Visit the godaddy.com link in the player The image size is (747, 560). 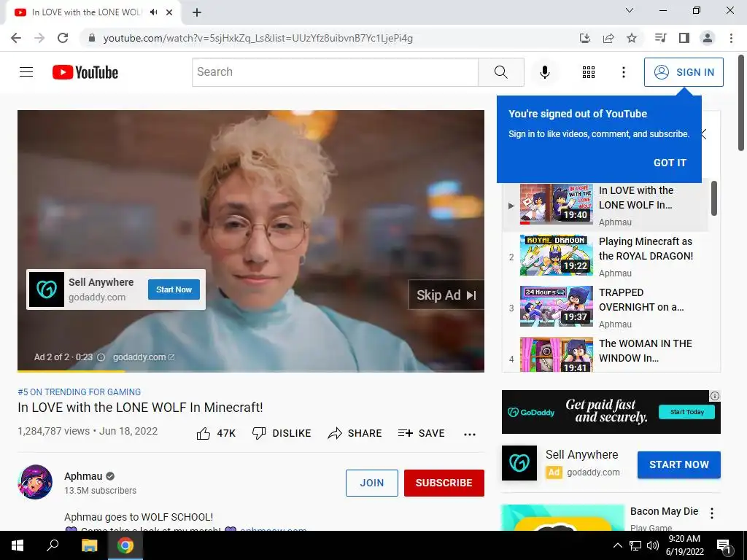[144, 357]
